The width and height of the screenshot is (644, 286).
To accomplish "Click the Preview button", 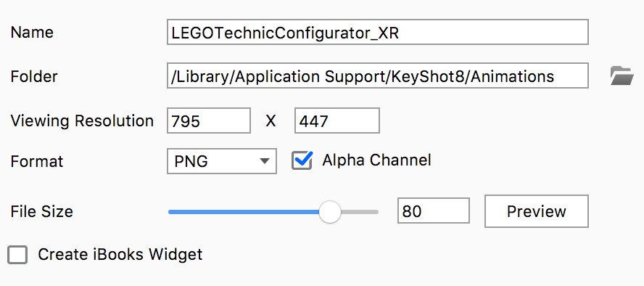I will point(537,211).
